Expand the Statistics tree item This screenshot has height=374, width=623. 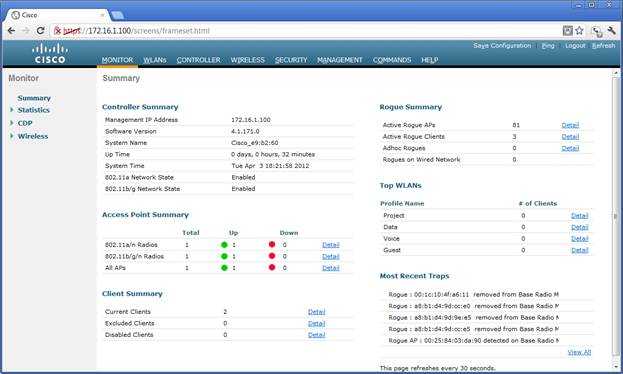[12, 110]
